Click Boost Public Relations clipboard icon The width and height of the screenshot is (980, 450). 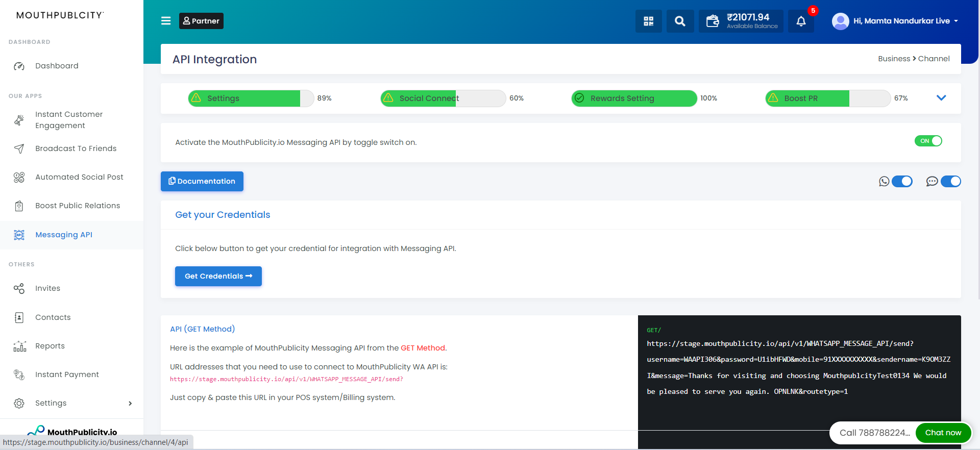(19, 206)
